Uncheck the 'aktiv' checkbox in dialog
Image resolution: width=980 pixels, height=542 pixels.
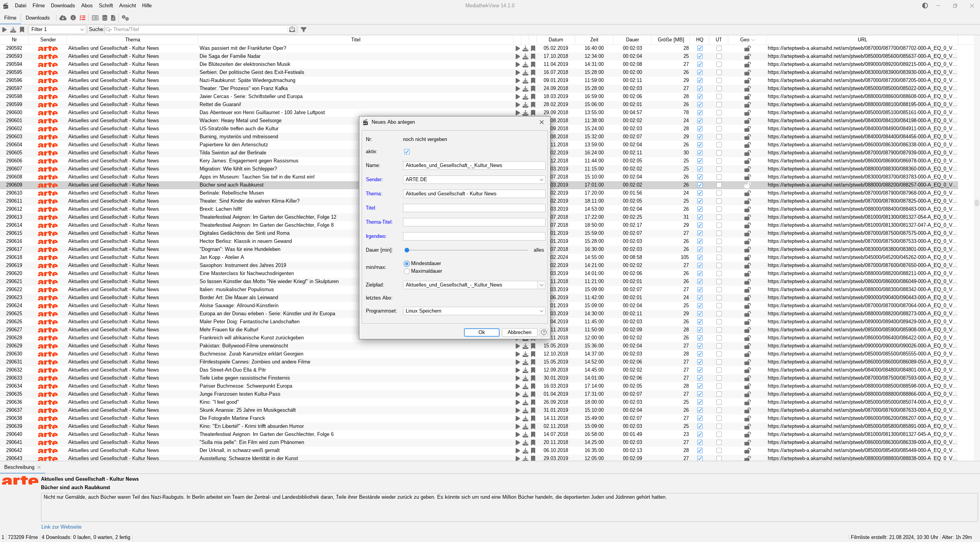click(x=407, y=152)
